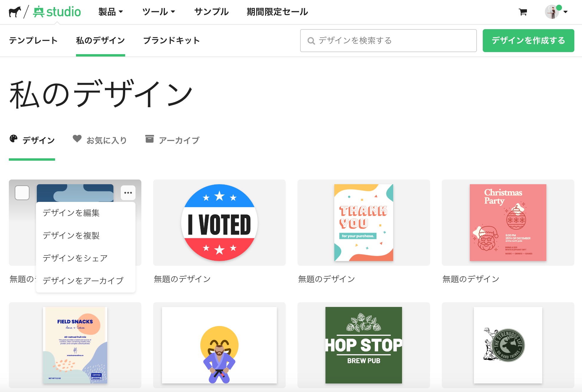Switch to the ブランドキット tab
582x392 pixels.
point(172,41)
